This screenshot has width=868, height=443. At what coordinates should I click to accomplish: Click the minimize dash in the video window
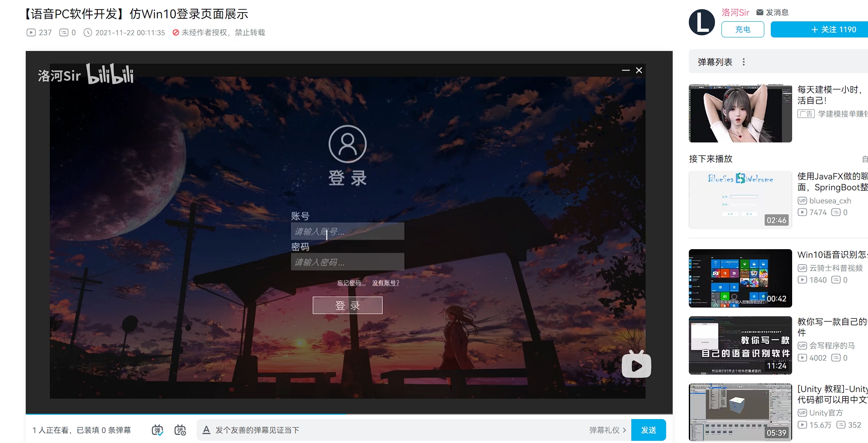(626, 70)
